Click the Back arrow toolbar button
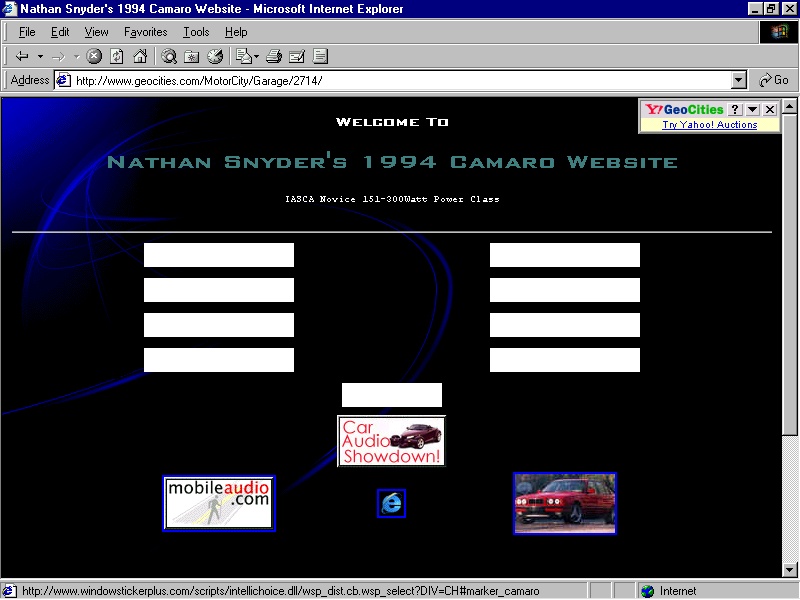 22,56
